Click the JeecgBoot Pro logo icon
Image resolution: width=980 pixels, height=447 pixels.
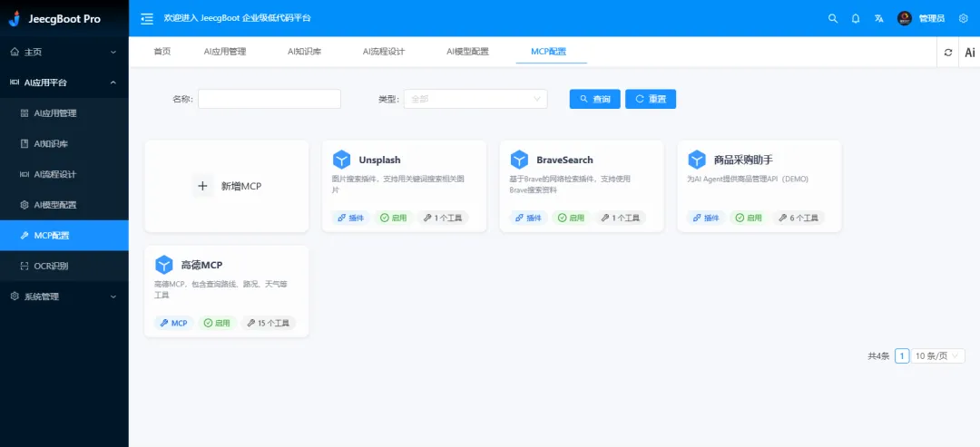pos(15,18)
